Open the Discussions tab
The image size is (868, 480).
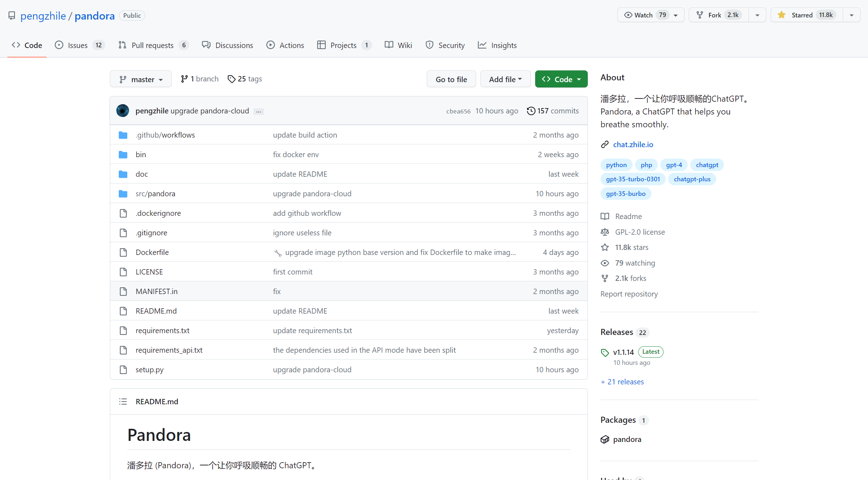228,45
